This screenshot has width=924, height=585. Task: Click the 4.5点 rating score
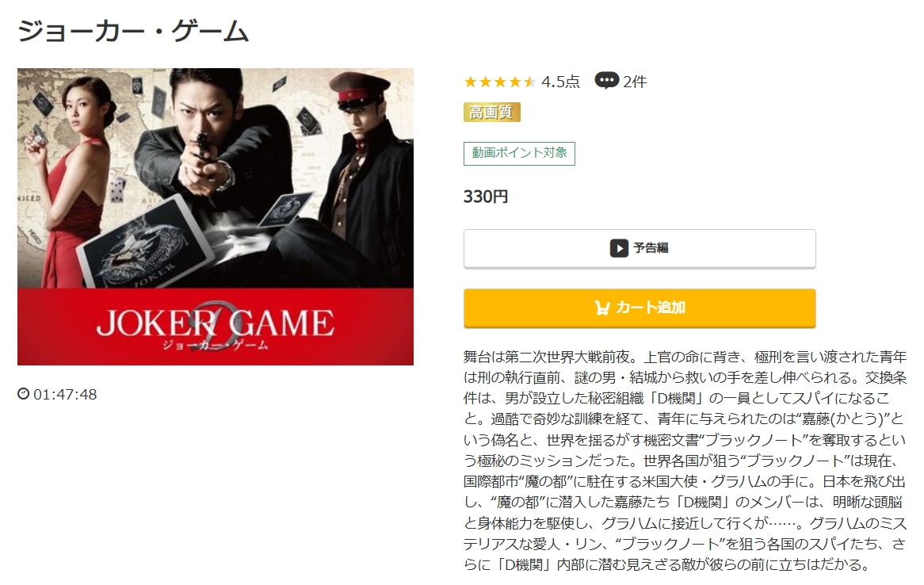click(560, 82)
